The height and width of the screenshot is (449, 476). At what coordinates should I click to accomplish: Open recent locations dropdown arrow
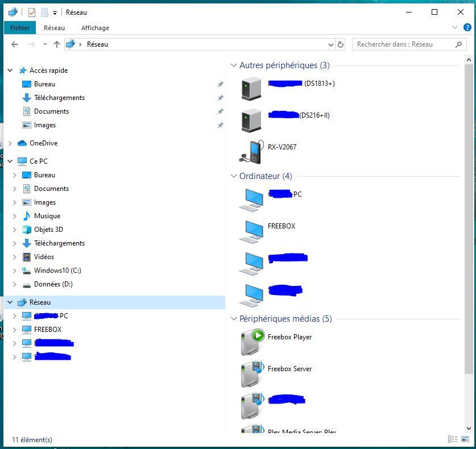coord(45,44)
